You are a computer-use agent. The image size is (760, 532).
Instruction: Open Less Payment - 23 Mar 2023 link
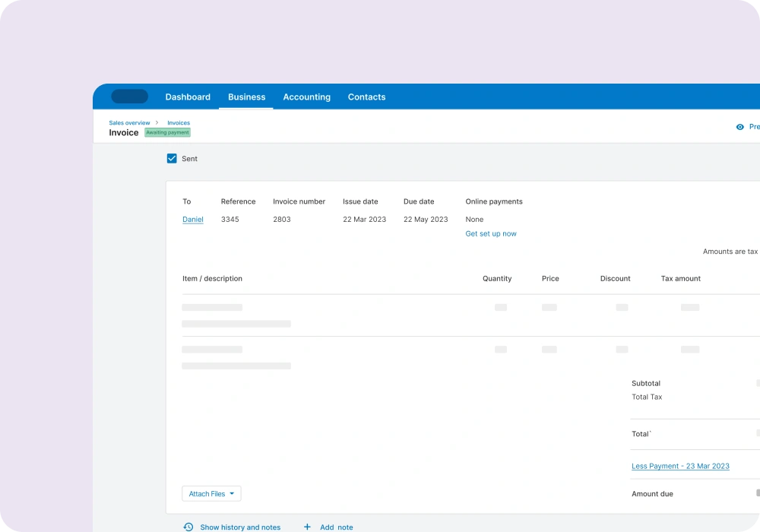(680, 466)
